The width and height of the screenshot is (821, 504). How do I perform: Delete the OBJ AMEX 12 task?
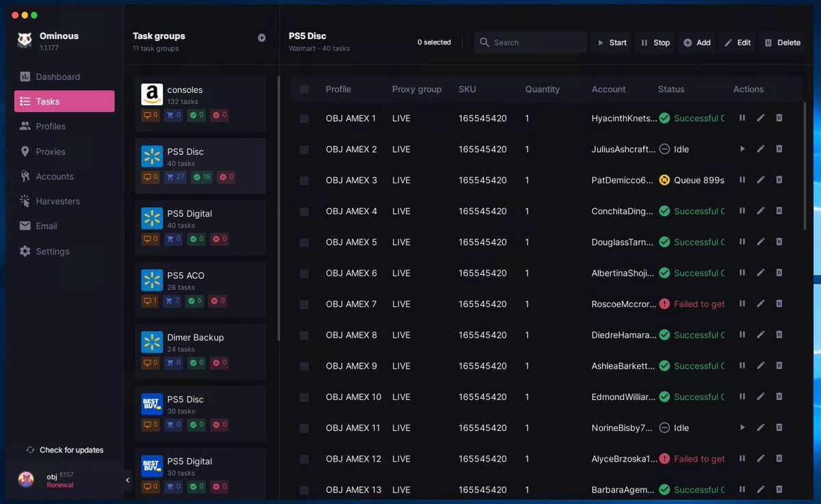pyautogui.click(x=779, y=459)
